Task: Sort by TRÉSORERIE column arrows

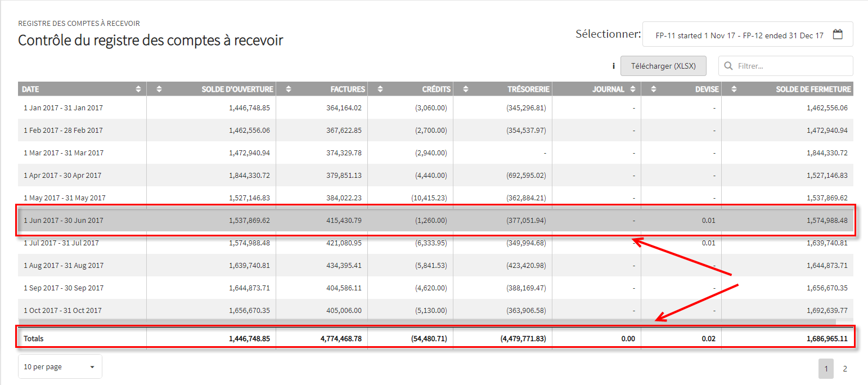Action: click(465, 89)
